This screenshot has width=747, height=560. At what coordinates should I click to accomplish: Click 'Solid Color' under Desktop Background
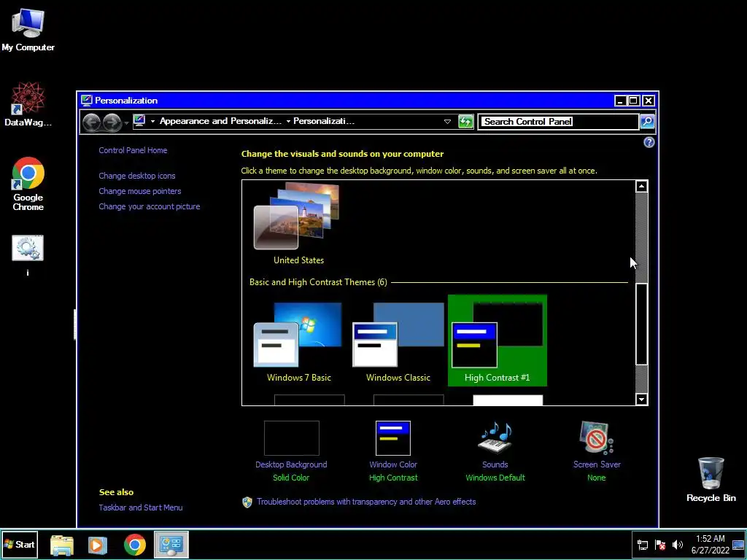tap(291, 478)
